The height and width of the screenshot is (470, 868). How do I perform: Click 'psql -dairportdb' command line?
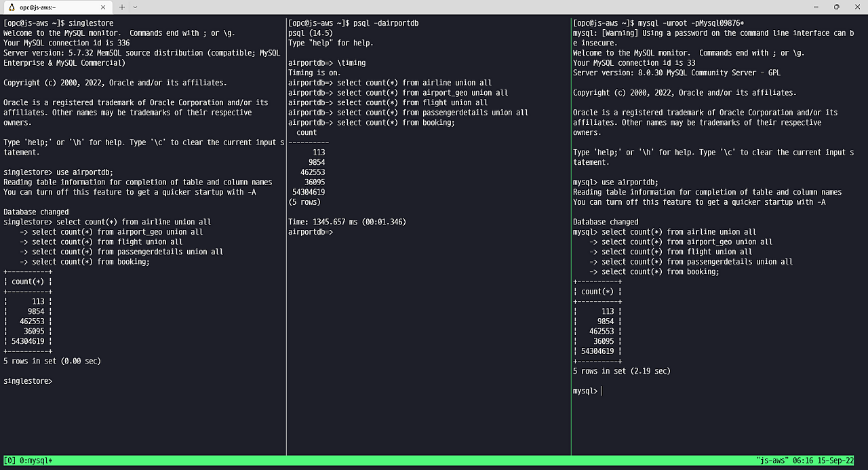[x=386, y=23]
